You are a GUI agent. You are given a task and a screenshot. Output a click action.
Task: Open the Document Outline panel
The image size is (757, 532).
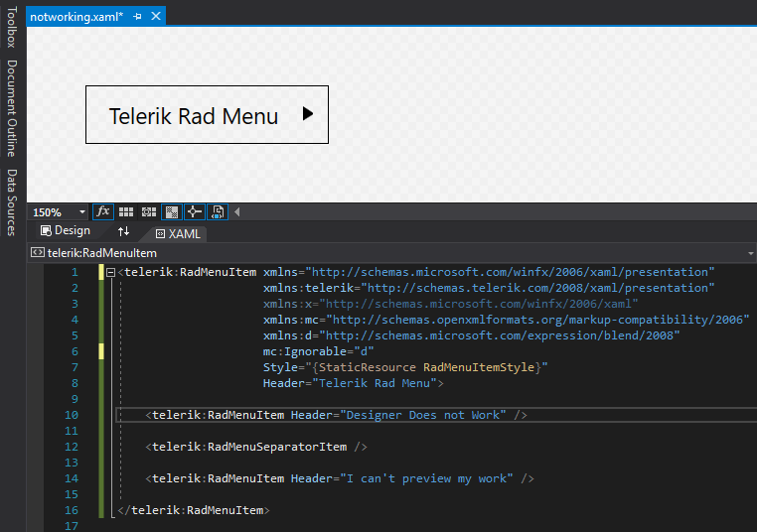point(12,108)
